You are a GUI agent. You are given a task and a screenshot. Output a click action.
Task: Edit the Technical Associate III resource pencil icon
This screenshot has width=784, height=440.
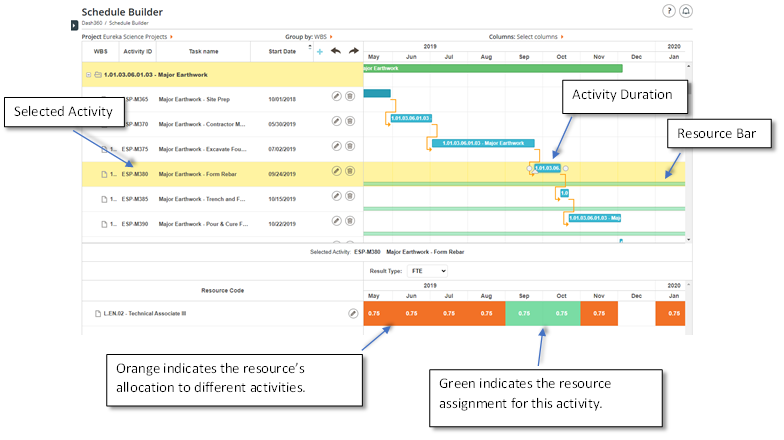click(x=353, y=314)
